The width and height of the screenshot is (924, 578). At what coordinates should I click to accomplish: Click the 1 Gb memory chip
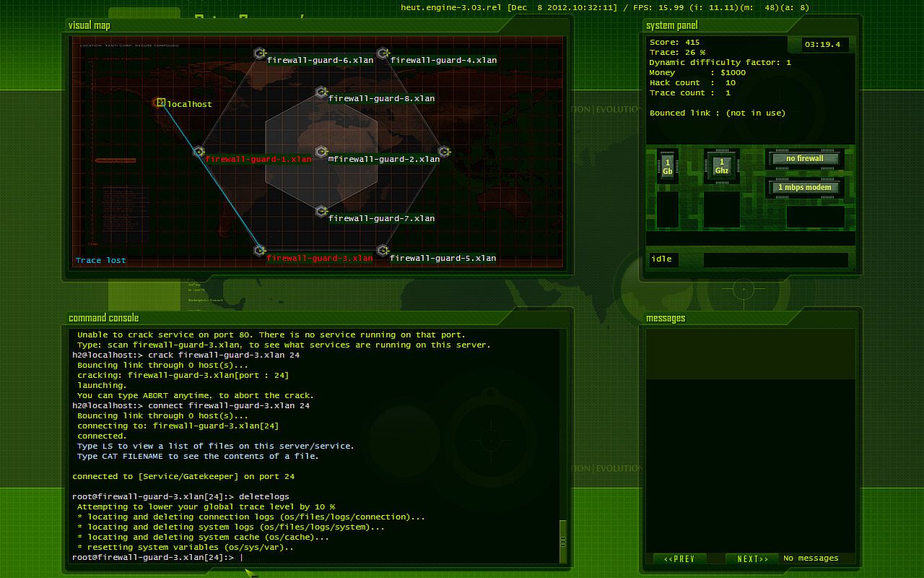667,166
